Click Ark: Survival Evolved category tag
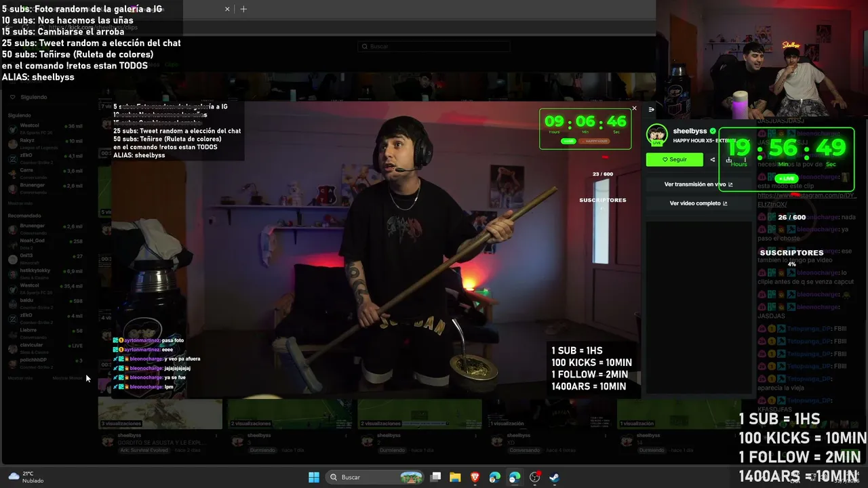 click(144, 451)
